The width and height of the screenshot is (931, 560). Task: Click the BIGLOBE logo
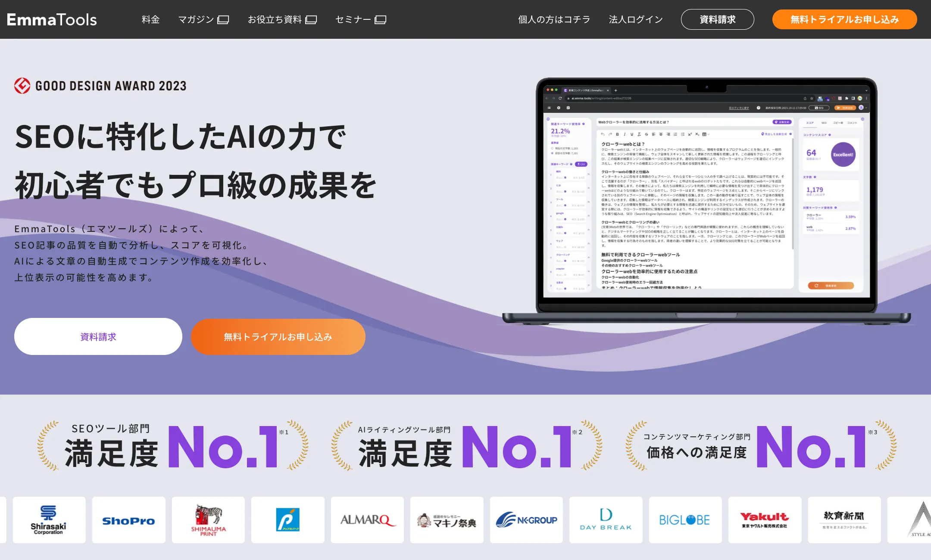pos(685,520)
